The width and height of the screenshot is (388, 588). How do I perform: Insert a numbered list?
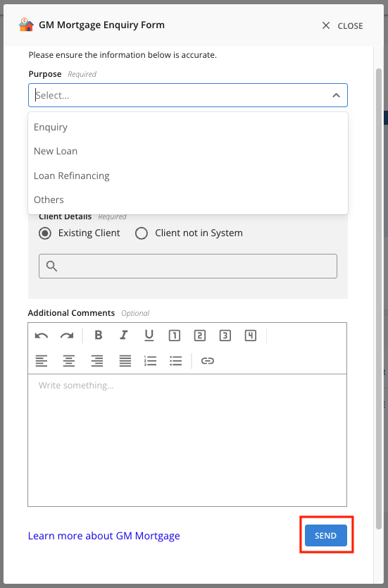(150, 361)
